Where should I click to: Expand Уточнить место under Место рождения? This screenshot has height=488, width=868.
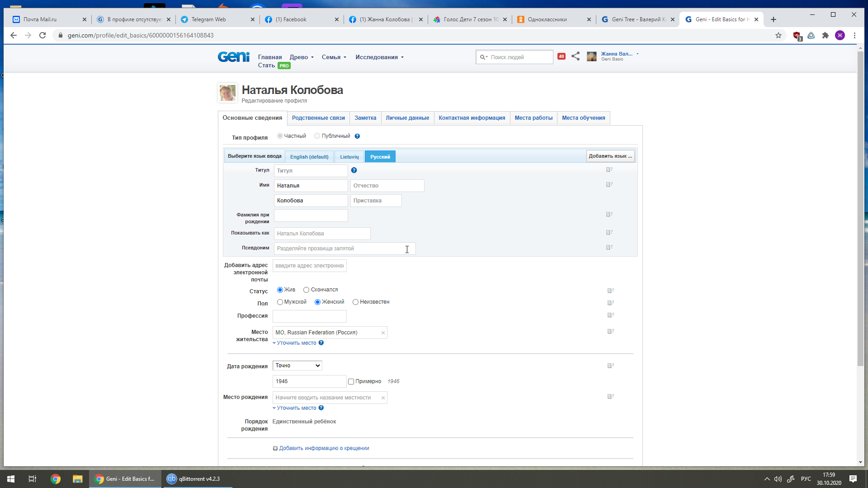296,408
